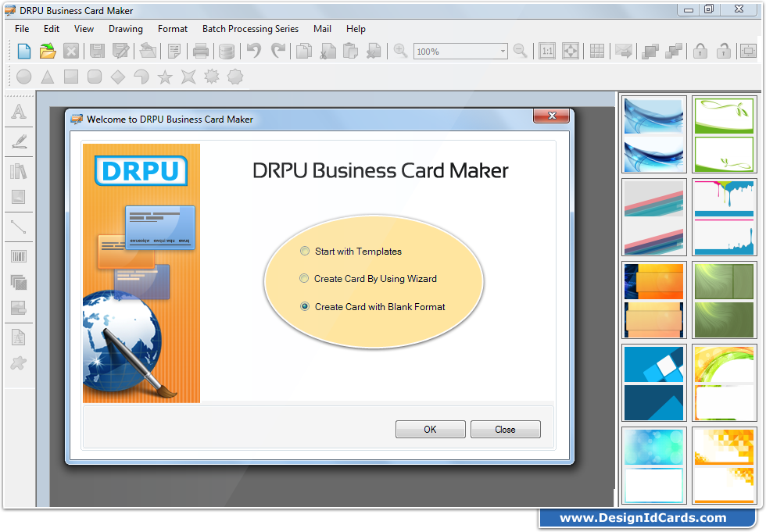This screenshot has width=766, height=532.
Task: Open the Help menu
Action: (356, 29)
